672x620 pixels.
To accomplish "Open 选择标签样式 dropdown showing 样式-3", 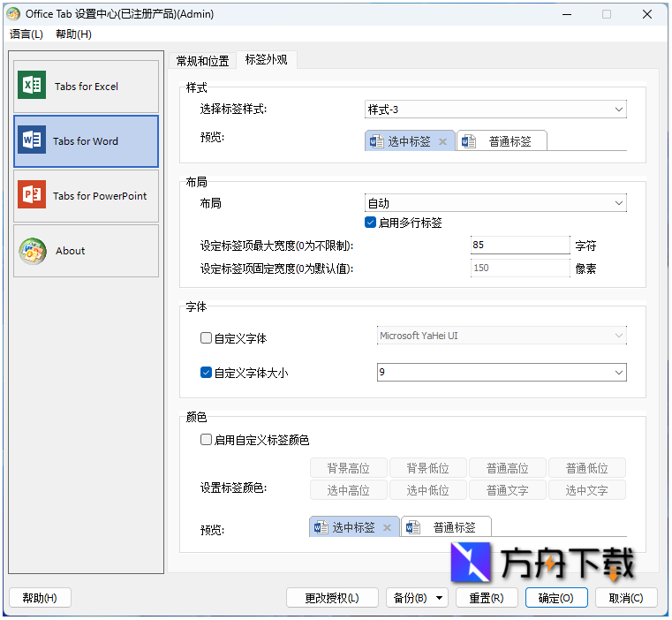I will [x=495, y=110].
